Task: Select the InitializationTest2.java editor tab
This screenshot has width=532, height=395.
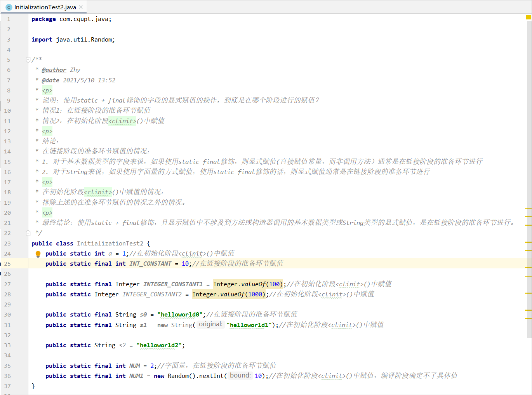Action: pyautogui.click(x=45, y=7)
